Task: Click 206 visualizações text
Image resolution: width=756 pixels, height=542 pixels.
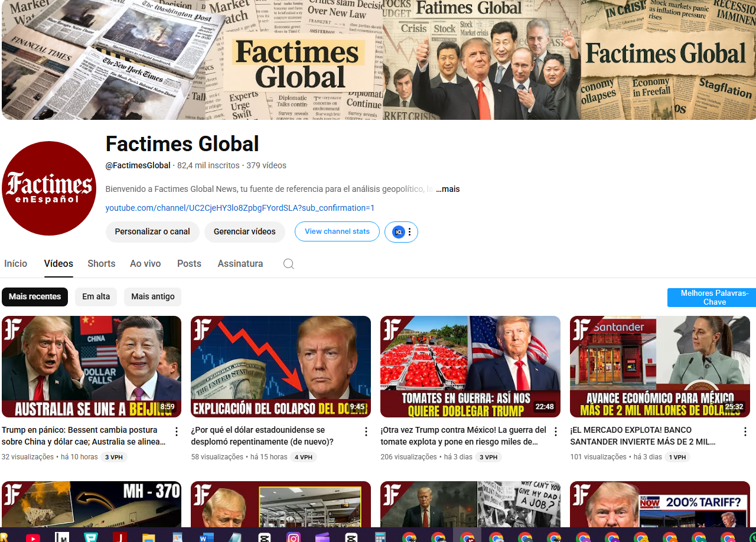Action: point(409,457)
